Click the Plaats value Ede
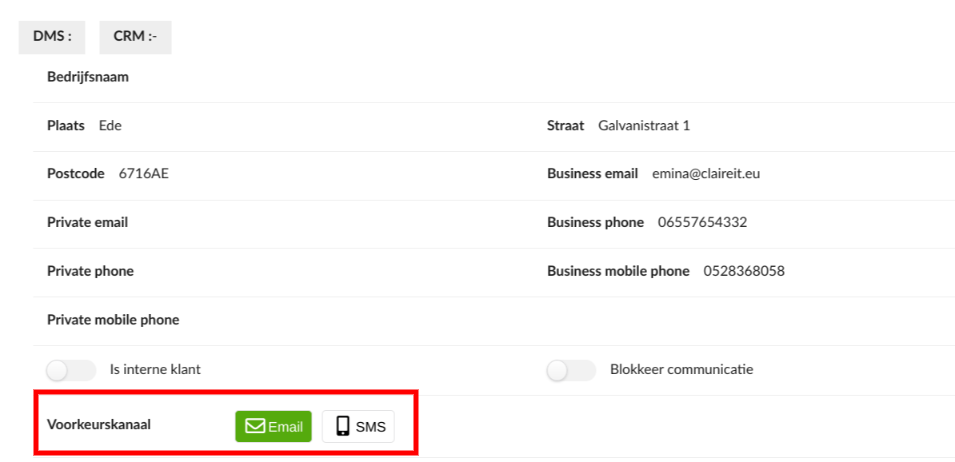This screenshot has width=955, height=462. coord(110,126)
